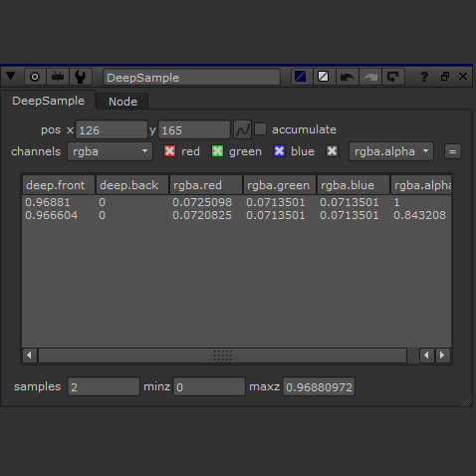Click the center node target icon
This screenshot has width=476, height=476.
point(35,77)
